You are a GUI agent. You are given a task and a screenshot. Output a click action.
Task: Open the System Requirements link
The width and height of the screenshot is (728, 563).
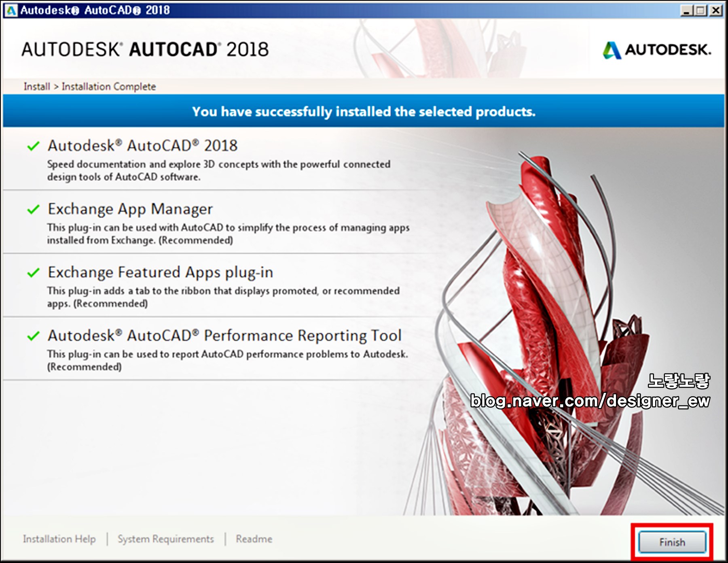coord(166,539)
